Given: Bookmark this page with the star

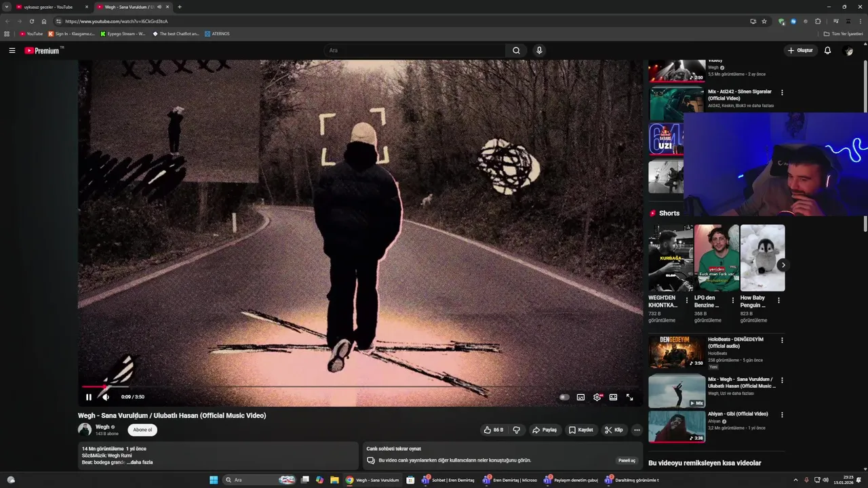Looking at the screenshot, I should [764, 21].
